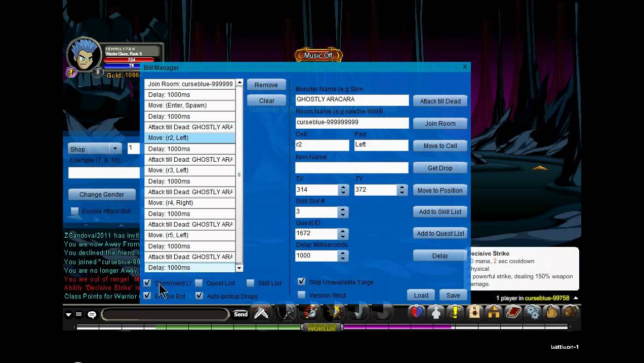This screenshot has width=644, height=363.
Task: Click the Join Room button
Action: click(440, 123)
